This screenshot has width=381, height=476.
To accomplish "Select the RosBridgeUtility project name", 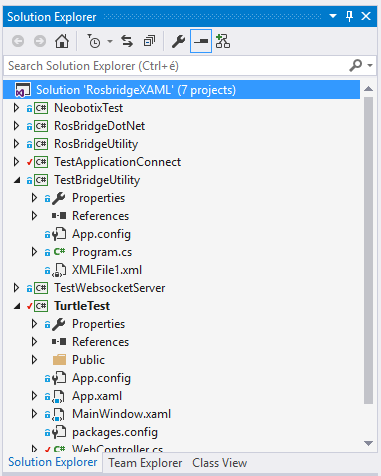I will pos(96,144).
